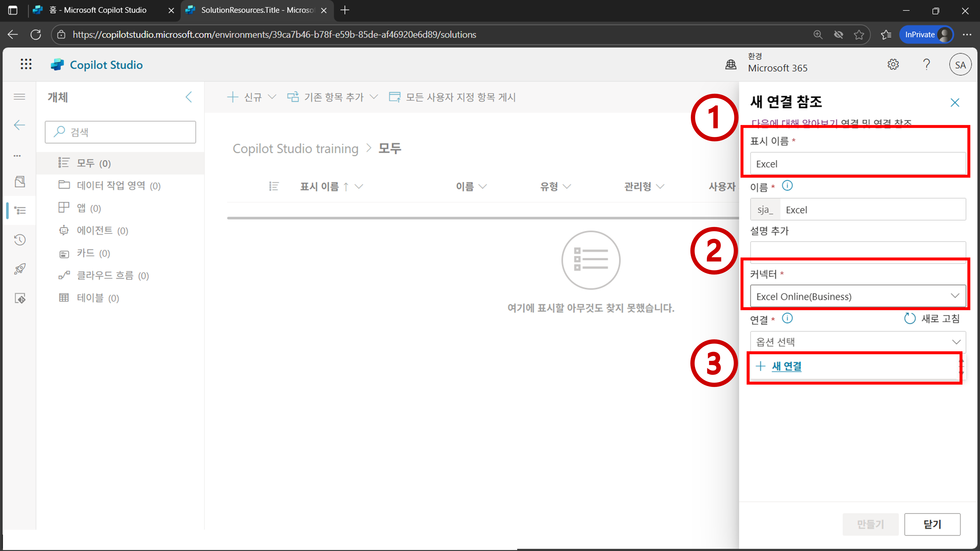Click the settings gear icon
980x551 pixels.
tap(893, 65)
